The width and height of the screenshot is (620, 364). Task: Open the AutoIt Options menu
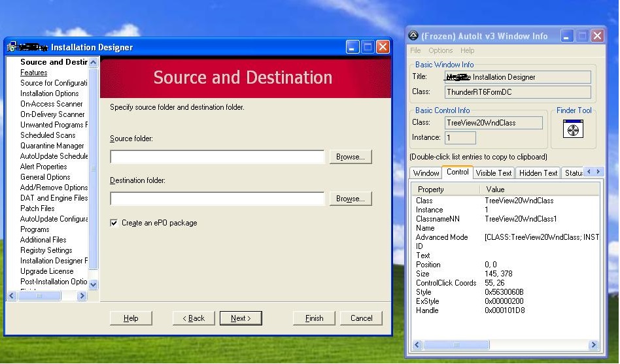coord(440,50)
